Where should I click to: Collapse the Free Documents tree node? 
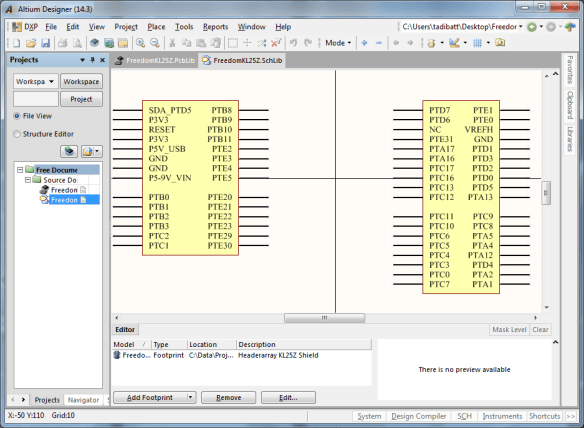(20, 170)
